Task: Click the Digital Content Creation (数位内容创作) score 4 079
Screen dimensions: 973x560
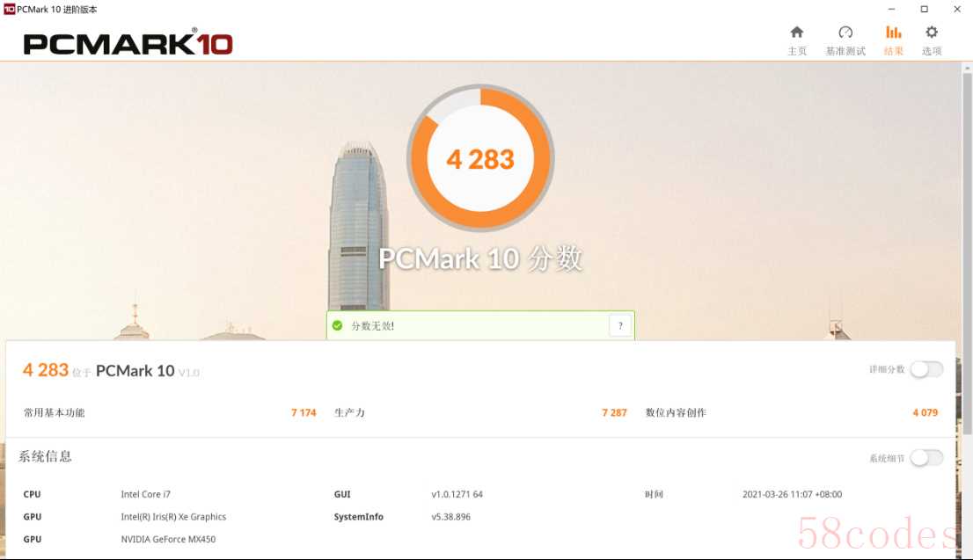Action: tap(925, 412)
